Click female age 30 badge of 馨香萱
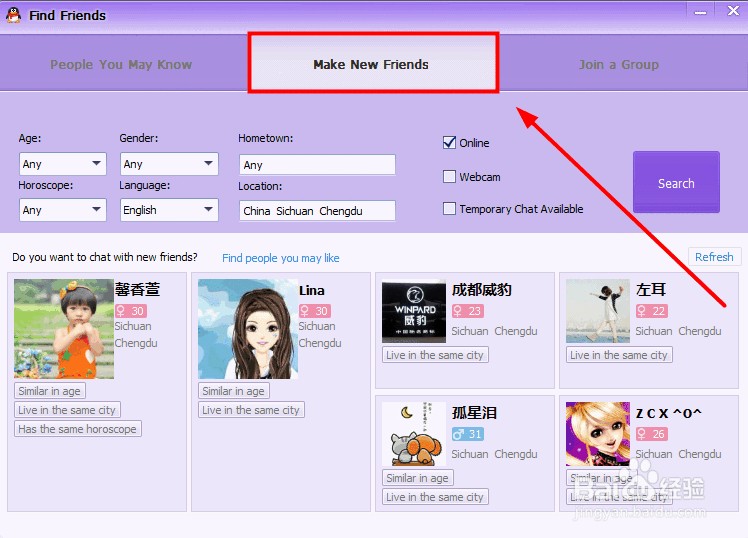Screen dimensions: 748x538 click(131, 311)
